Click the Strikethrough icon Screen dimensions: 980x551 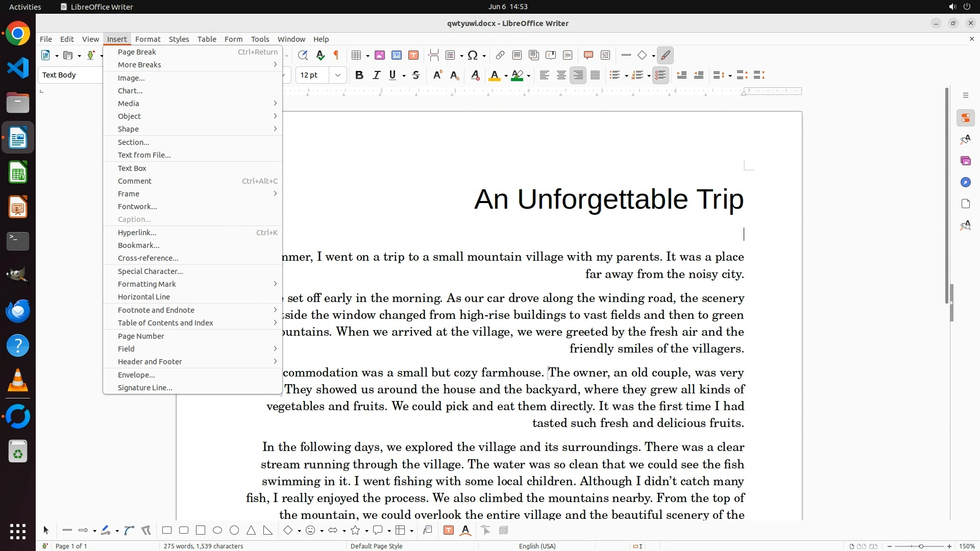(416, 76)
